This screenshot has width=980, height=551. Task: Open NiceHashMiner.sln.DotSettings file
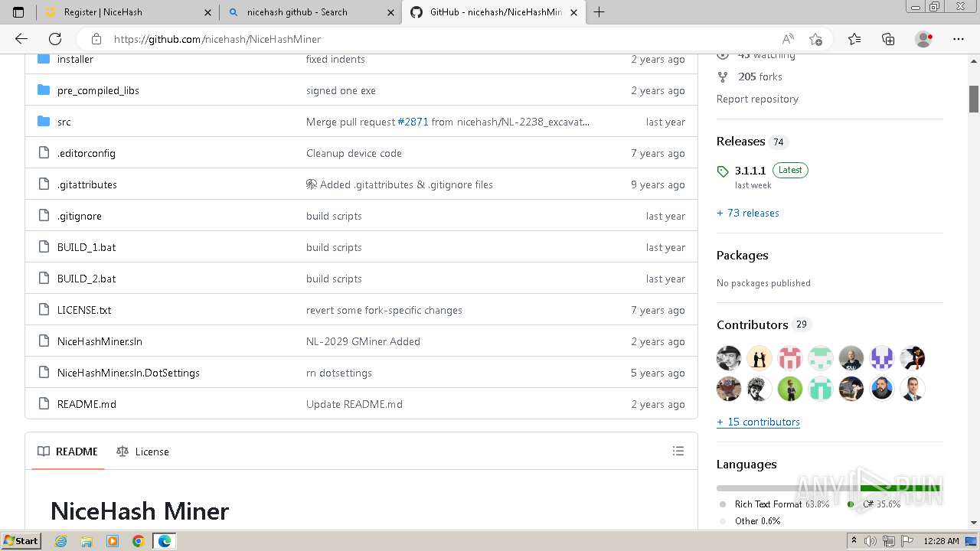coord(129,373)
